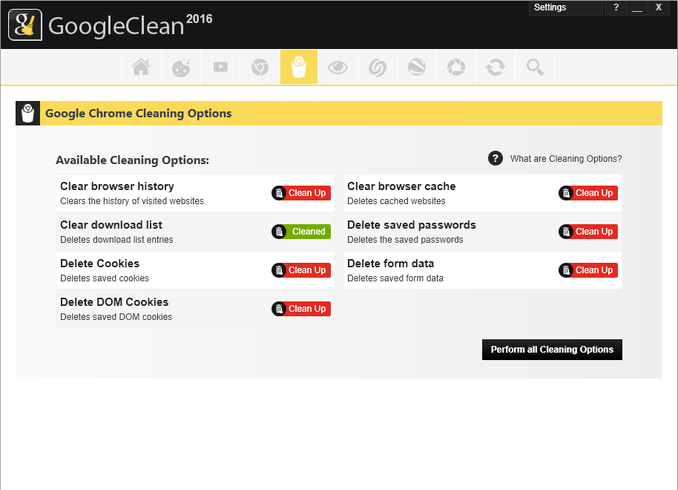Click the question mark help circle icon
The height and width of the screenshot is (490, 678).
click(495, 158)
